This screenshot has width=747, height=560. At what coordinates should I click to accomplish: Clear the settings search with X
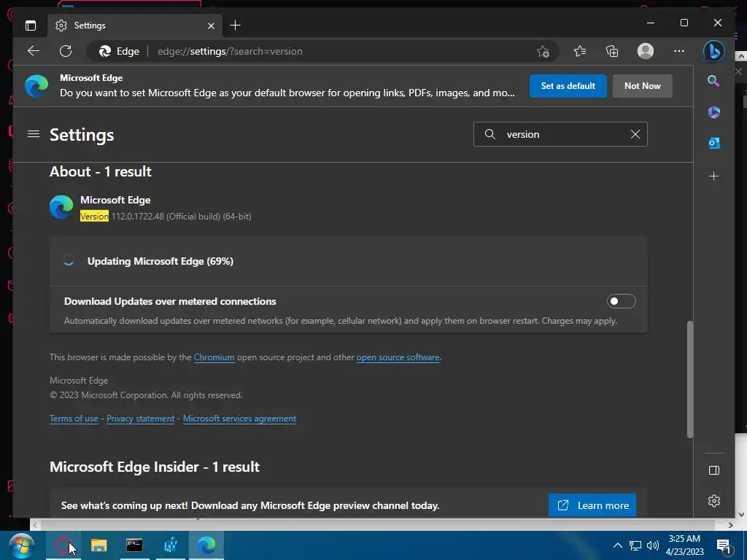click(x=635, y=134)
